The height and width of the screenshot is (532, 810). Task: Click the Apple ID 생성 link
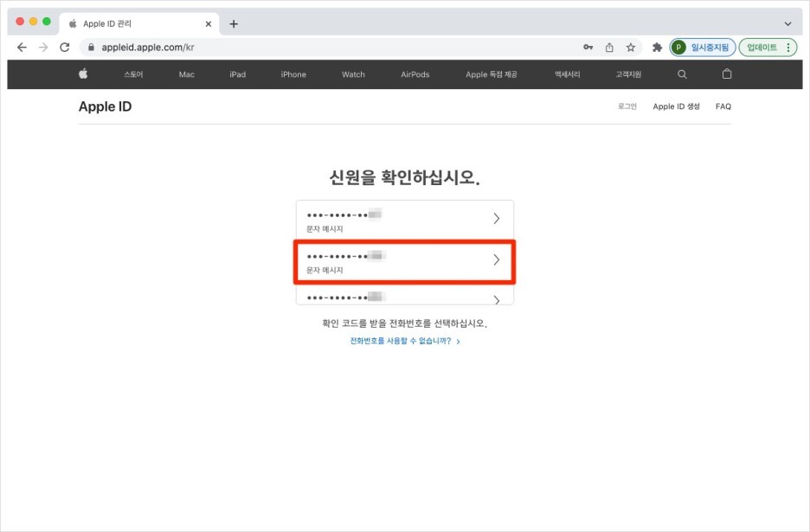click(x=676, y=106)
